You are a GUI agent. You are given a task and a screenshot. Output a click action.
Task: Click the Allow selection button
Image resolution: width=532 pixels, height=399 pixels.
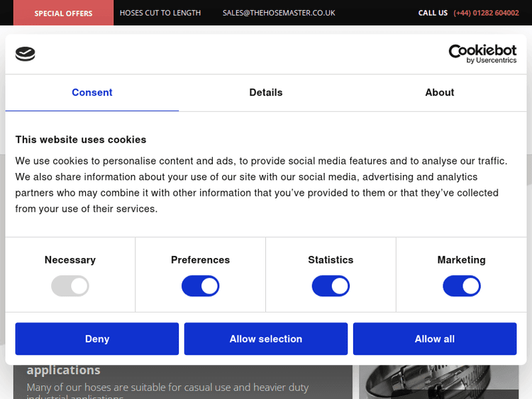[x=266, y=339]
